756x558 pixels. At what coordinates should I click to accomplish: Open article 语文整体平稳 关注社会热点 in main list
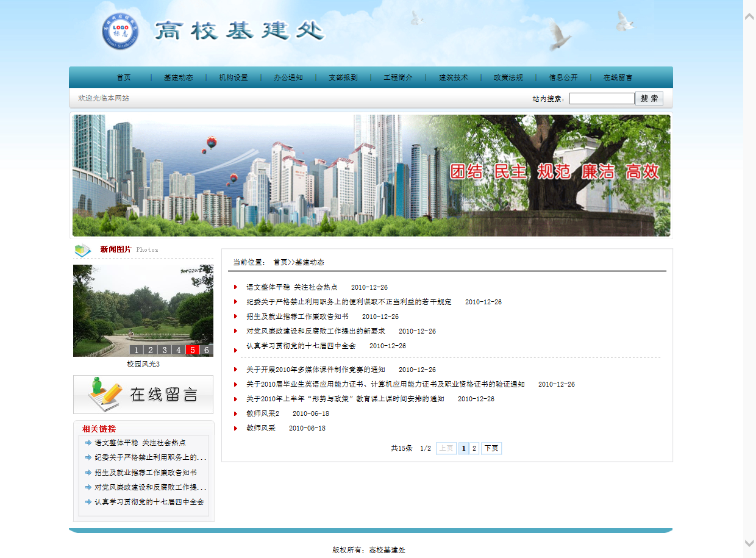click(x=292, y=287)
